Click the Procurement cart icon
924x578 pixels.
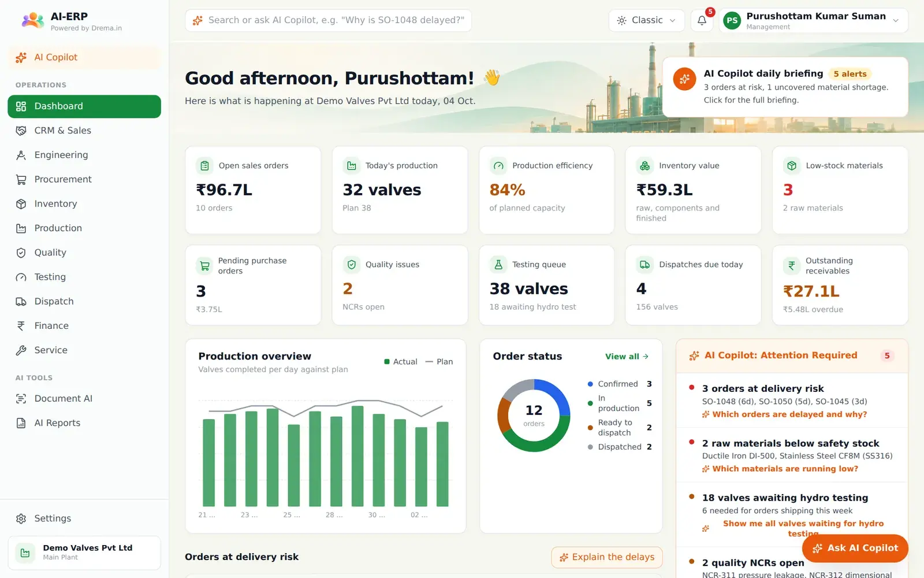pyautogui.click(x=21, y=179)
